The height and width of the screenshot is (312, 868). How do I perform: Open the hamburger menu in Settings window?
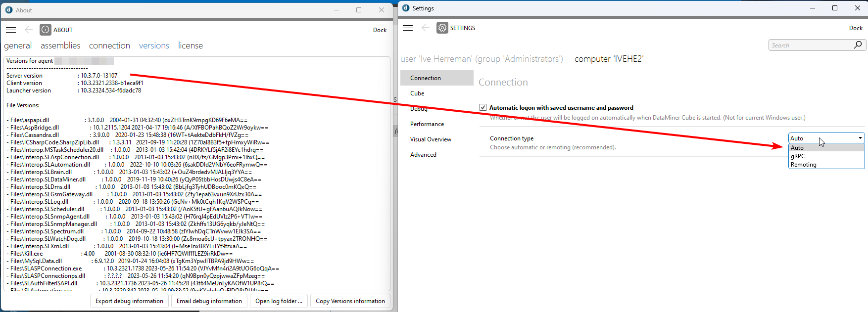tap(408, 28)
